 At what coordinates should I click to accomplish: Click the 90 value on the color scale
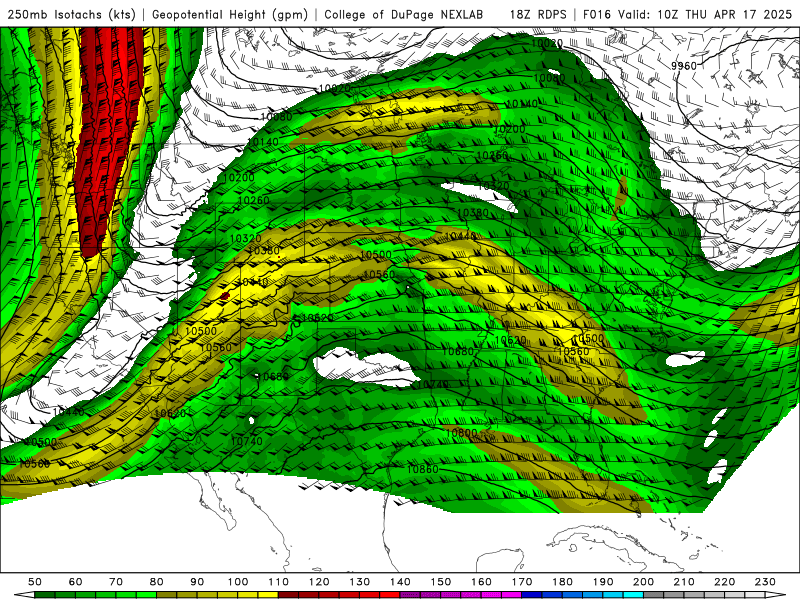tap(197, 582)
